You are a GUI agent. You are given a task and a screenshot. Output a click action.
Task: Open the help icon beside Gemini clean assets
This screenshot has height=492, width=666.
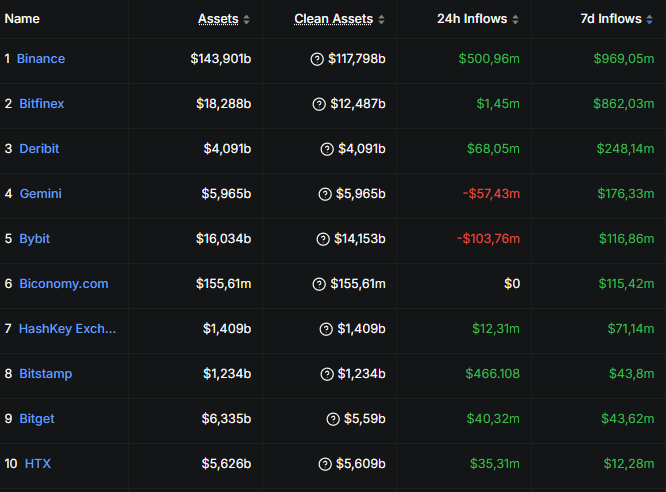[x=325, y=194]
